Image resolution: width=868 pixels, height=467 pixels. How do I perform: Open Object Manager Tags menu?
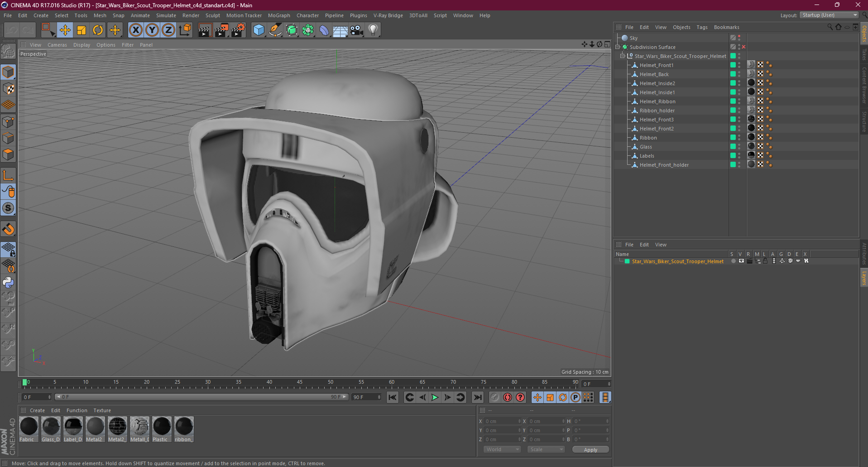pos(702,27)
